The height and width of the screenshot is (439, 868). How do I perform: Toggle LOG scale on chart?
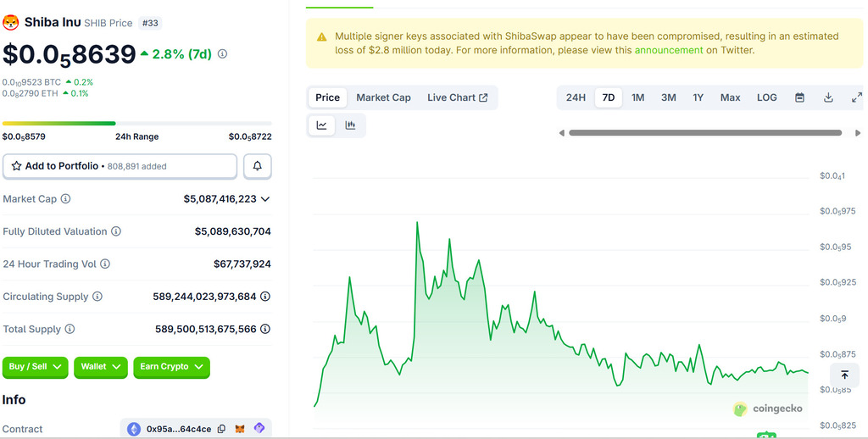click(766, 97)
